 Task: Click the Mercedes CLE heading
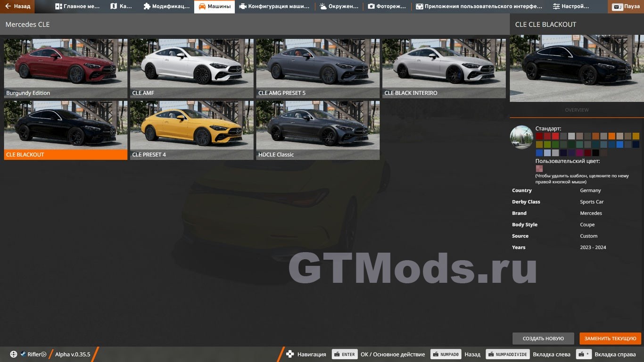click(27, 25)
